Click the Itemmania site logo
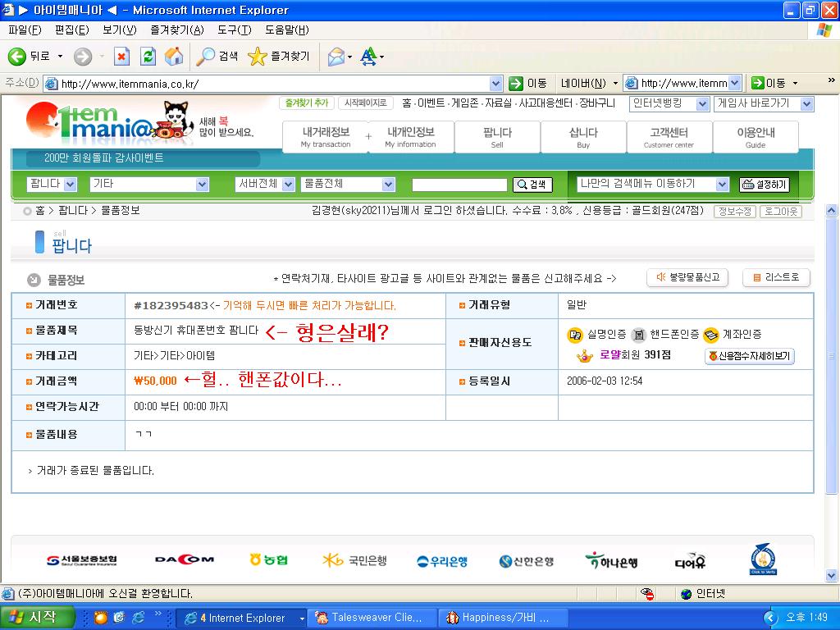The height and width of the screenshot is (630, 840). pos(90,123)
